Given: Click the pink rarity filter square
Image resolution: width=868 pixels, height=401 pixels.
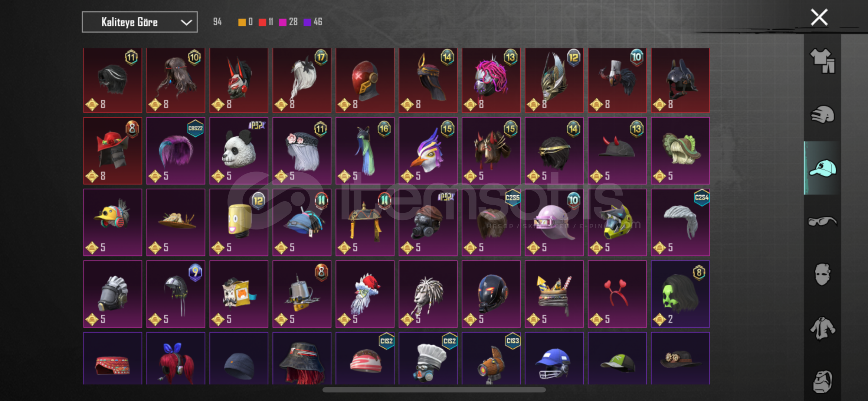Looking at the screenshot, I should 283,22.
